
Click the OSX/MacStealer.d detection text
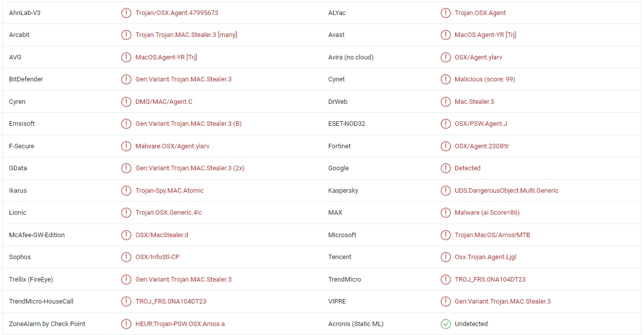tap(162, 235)
